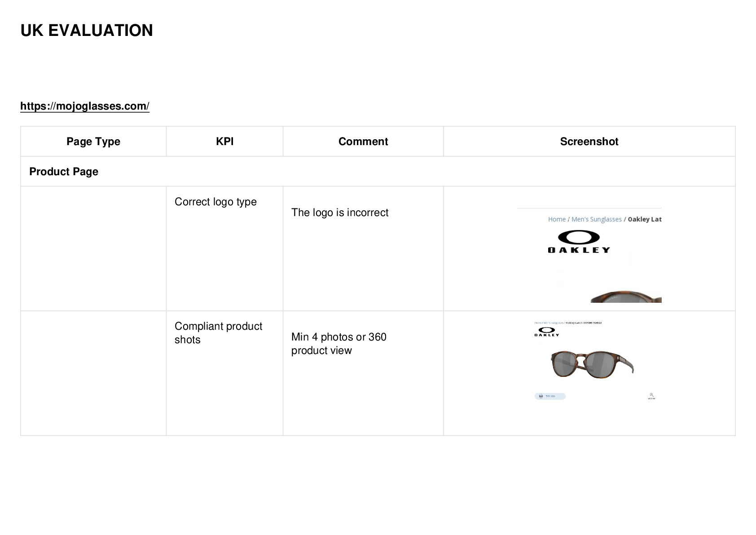
Task: Click the TRY ON button
Action: pos(550,396)
